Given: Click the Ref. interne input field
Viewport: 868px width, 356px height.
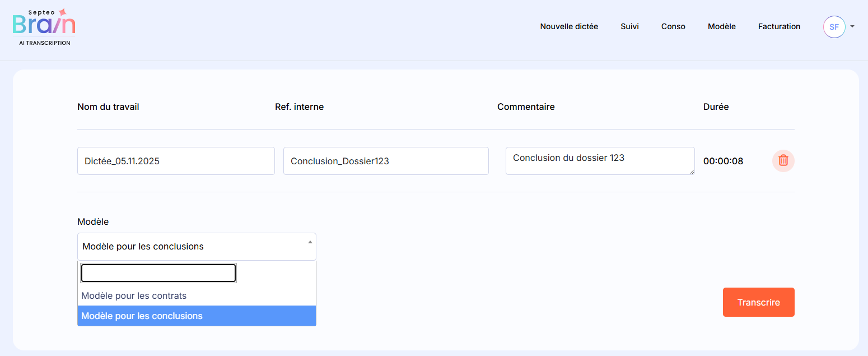Looking at the screenshot, I should coord(386,161).
